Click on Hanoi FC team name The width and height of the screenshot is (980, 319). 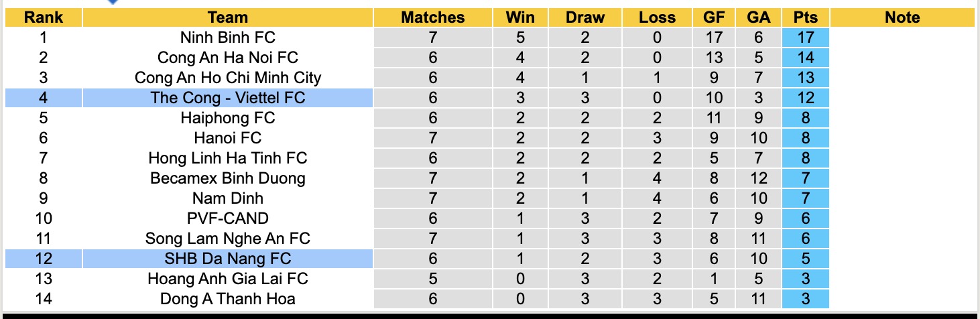[228, 138]
